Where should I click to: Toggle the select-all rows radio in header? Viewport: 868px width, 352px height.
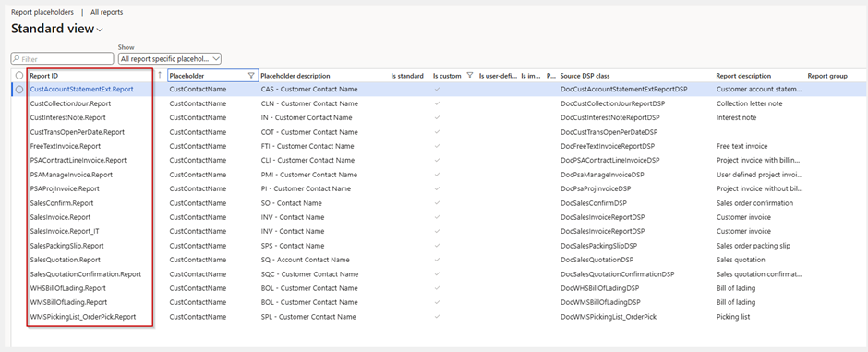(19, 75)
